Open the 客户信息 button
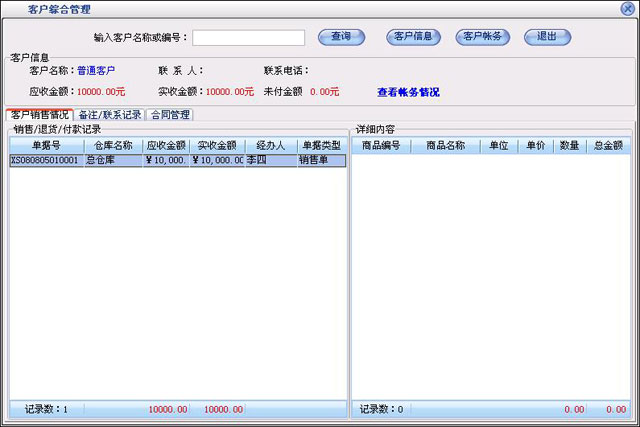Viewport: 640px width, 427px height. (x=413, y=37)
